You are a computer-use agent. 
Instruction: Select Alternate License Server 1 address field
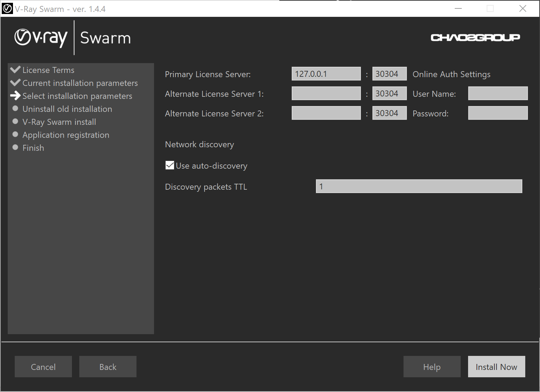pyautogui.click(x=326, y=94)
